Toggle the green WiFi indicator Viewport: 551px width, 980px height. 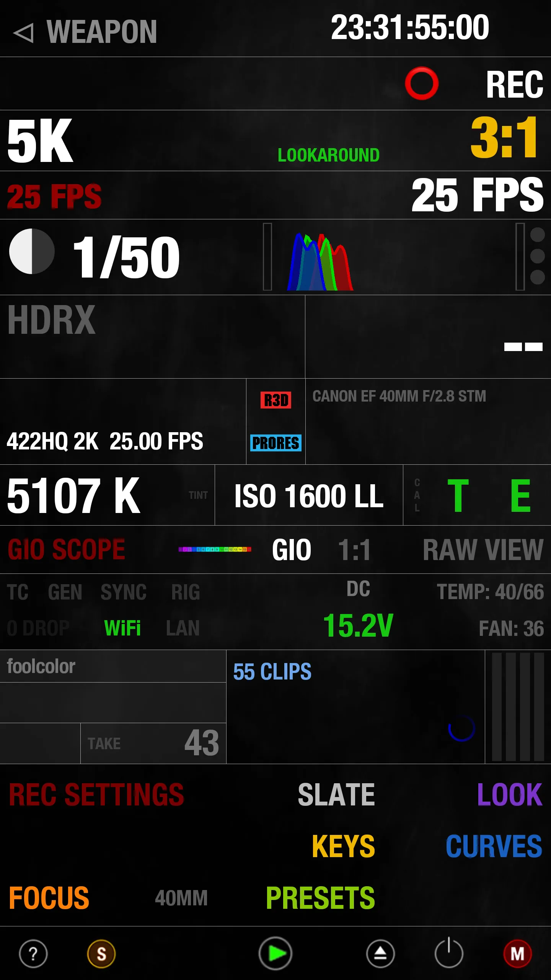[122, 628]
